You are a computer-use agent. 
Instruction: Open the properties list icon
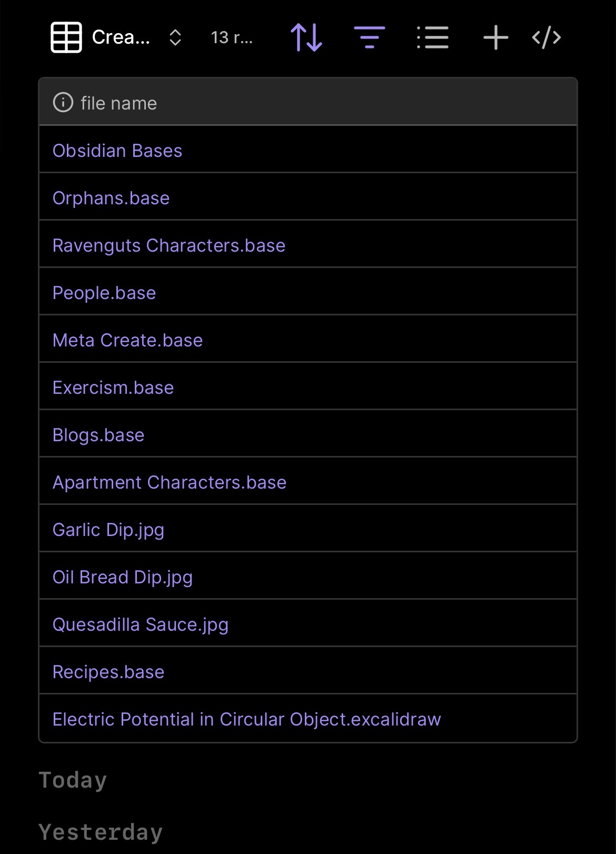(432, 37)
